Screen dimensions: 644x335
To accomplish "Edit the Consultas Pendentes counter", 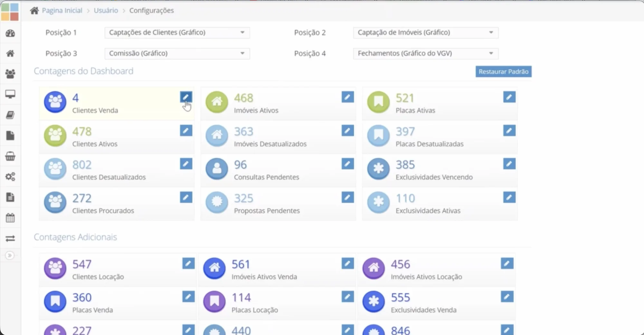I will point(348,164).
